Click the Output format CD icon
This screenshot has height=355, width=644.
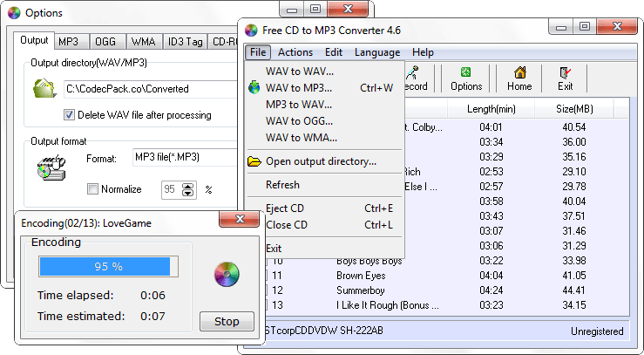pyautogui.click(x=51, y=167)
